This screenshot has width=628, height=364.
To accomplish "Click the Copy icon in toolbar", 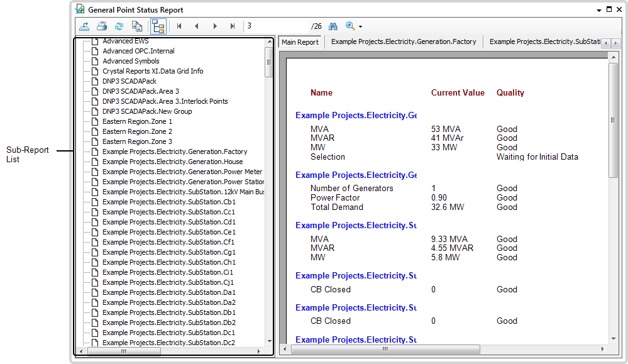I will pos(136,26).
